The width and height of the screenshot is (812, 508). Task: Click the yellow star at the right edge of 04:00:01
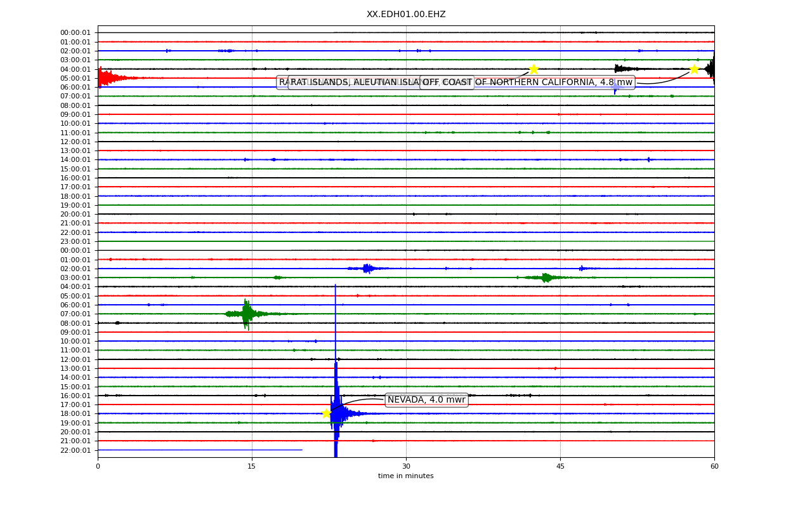pyautogui.click(x=694, y=69)
